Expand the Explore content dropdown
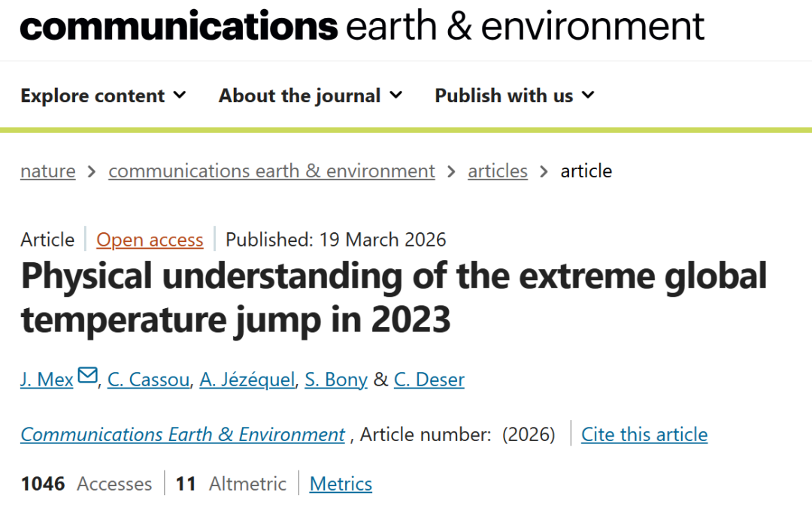The image size is (812, 505). [103, 96]
